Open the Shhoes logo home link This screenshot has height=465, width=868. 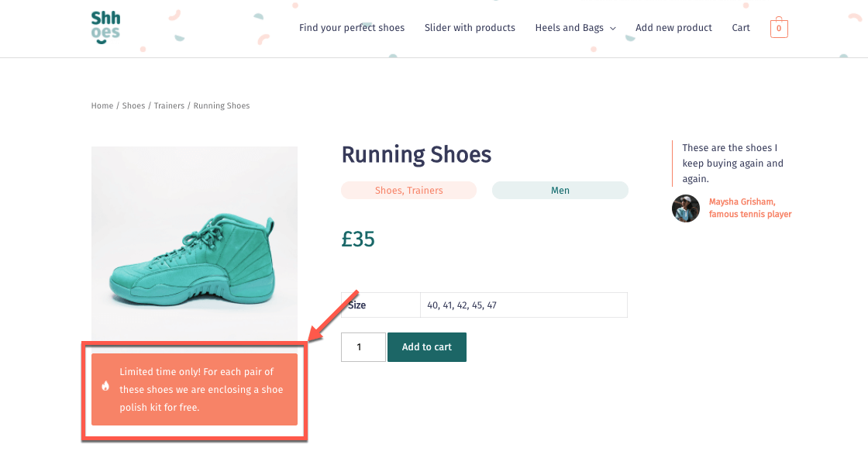pyautogui.click(x=105, y=28)
